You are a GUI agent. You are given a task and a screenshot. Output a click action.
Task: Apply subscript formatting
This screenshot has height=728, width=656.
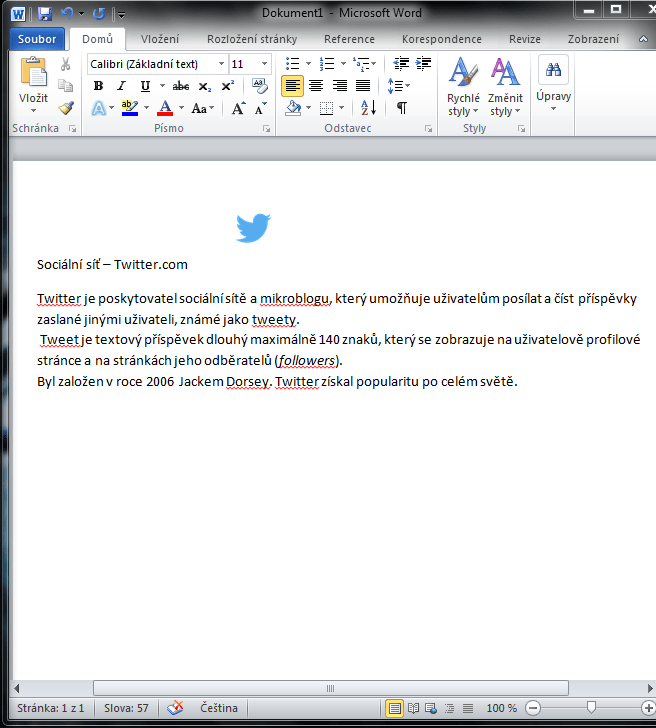[x=204, y=86]
